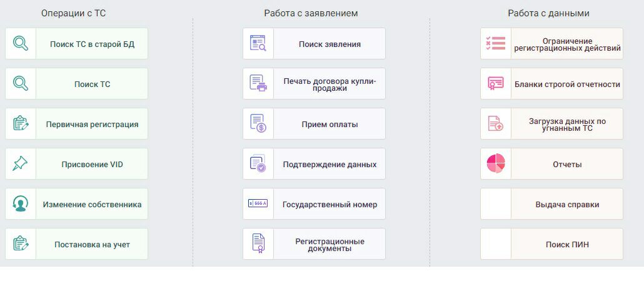Choose Изменение собственника
Viewport: 644px width, 288px height.
click(x=76, y=203)
